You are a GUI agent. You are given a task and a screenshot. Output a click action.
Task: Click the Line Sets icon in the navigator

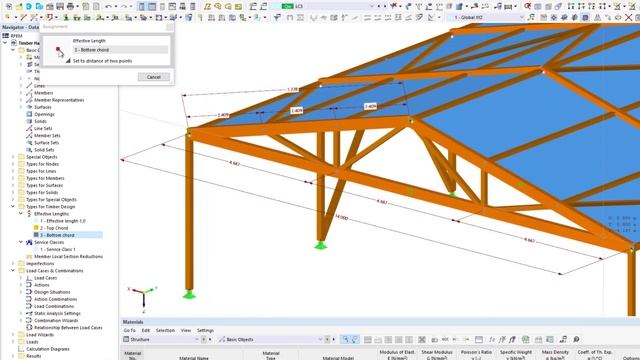tap(29, 129)
